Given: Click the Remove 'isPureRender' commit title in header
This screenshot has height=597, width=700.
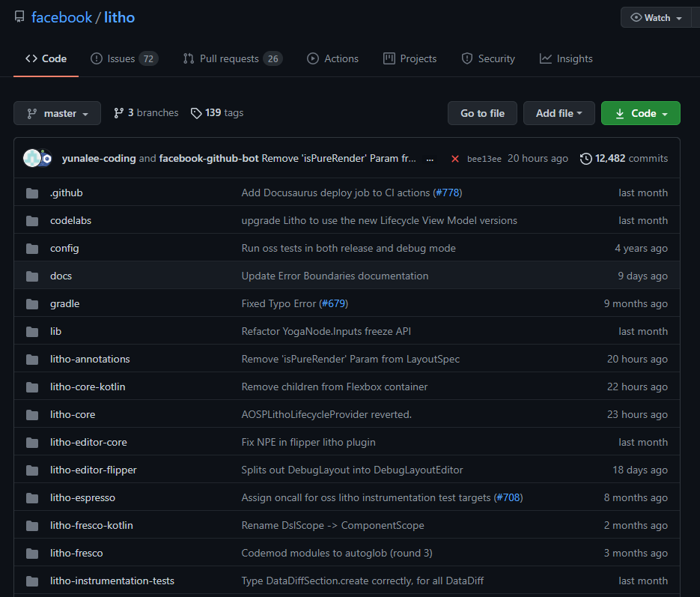Looking at the screenshot, I should [339, 159].
